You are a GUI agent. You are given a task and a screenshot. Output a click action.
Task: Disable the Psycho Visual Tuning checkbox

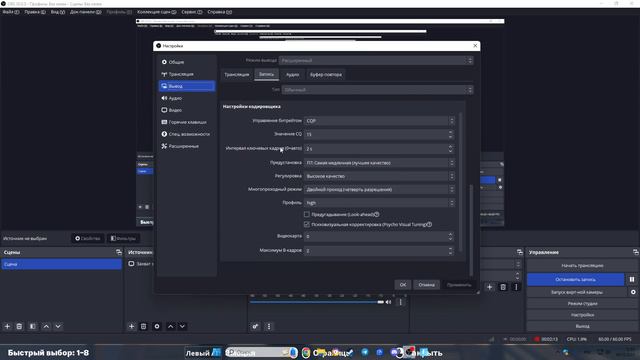(x=307, y=224)
